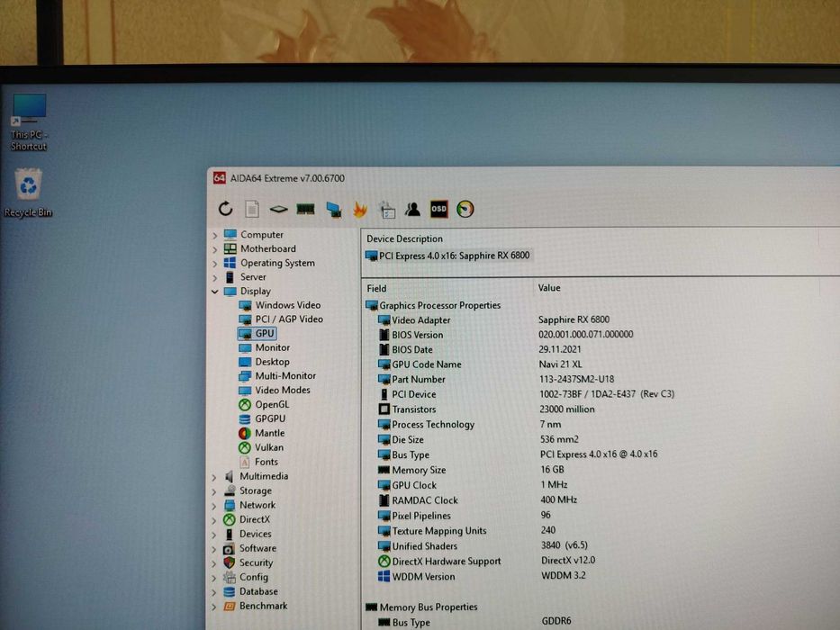
Task: Click the checklist toolbar icon next to flame
Action: tap(387, 210)
